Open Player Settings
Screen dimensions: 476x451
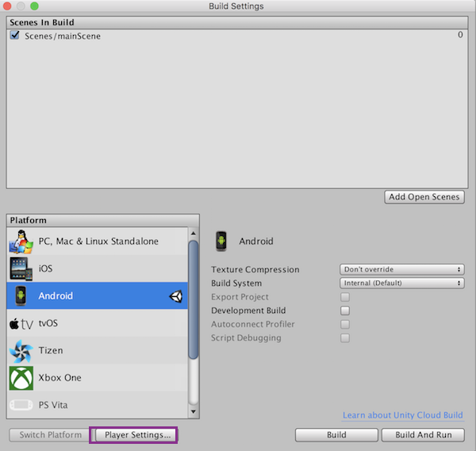[x=136, y=435]
